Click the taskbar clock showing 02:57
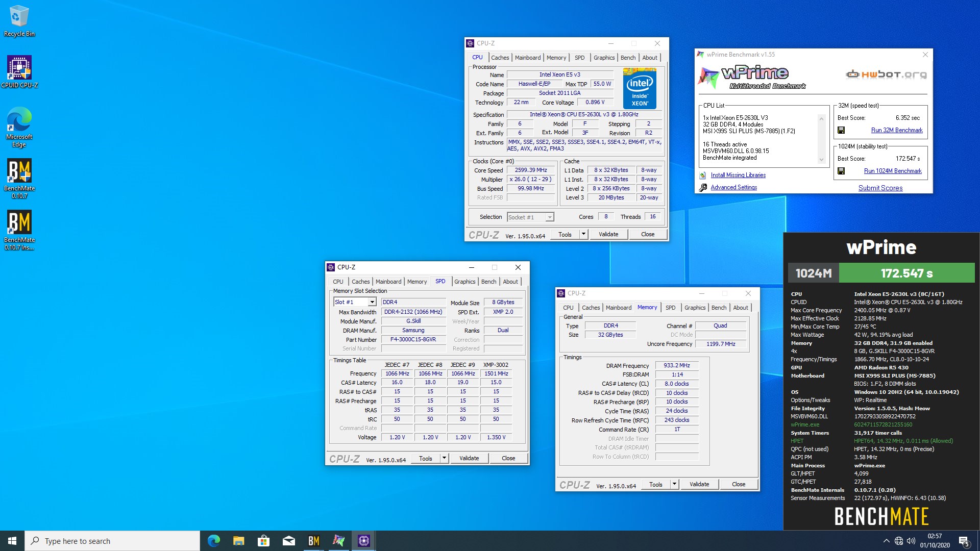Screen dimensions: 980x551 (935, 541)
